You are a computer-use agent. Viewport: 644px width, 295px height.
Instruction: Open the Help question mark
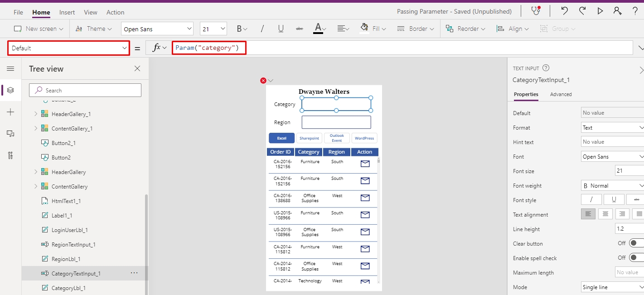pos(635,11)
